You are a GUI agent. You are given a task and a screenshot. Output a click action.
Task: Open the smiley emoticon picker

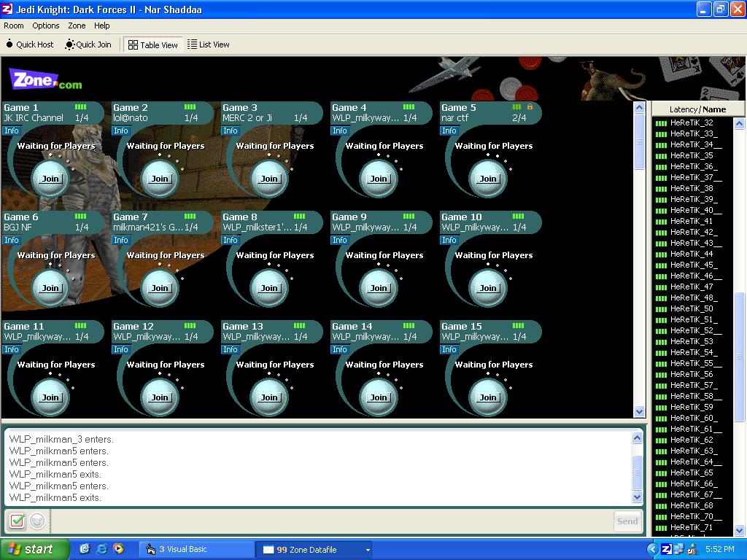click(x=37, y=521)
